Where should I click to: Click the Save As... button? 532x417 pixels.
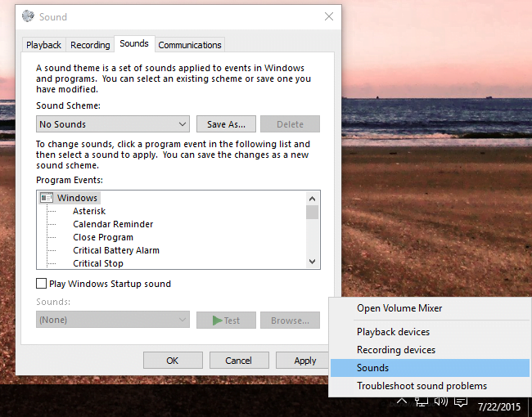click(x=226, y=124)
